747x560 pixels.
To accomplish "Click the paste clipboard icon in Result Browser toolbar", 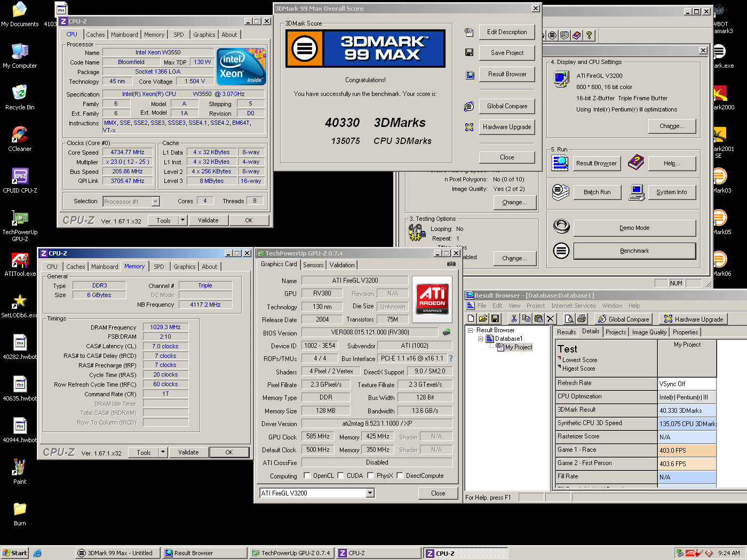I will pos(538,318).
